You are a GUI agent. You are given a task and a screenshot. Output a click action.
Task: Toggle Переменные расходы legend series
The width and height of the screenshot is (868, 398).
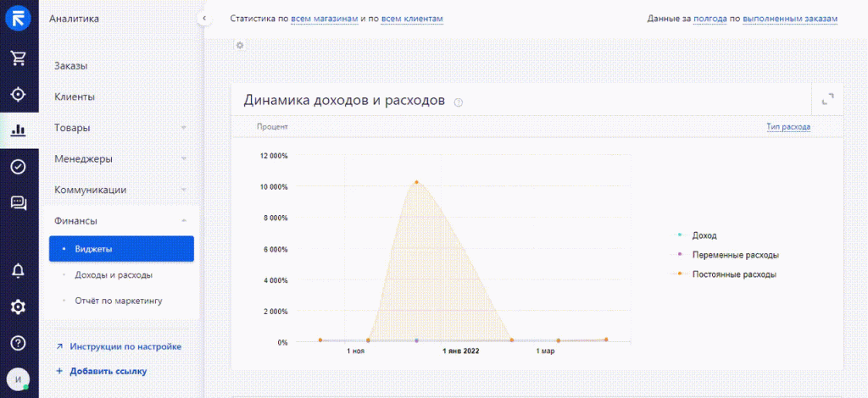pyautogui.click(x=734, y=255)
